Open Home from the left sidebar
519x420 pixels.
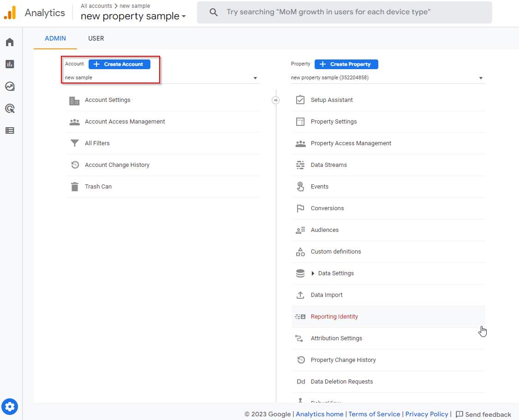[x=10, y=42]
